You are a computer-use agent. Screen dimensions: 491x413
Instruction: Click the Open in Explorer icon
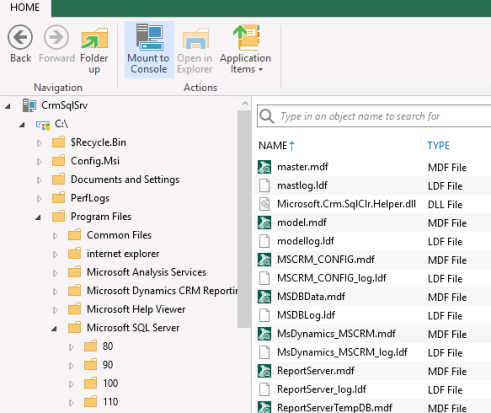195,38
